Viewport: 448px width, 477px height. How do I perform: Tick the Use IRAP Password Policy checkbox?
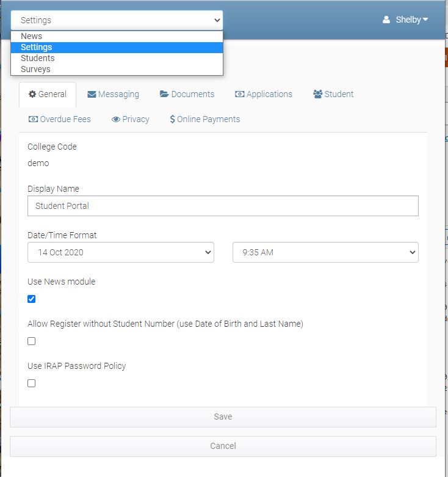32,383
